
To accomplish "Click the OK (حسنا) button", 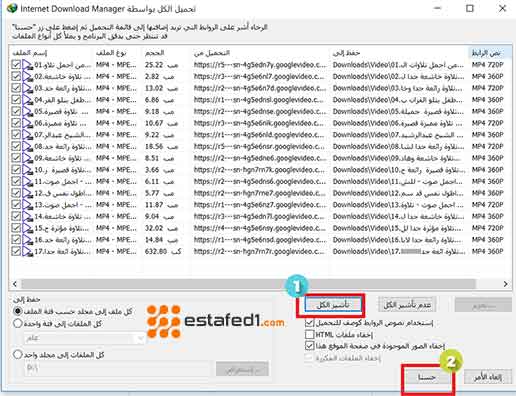I will (427, 377).
